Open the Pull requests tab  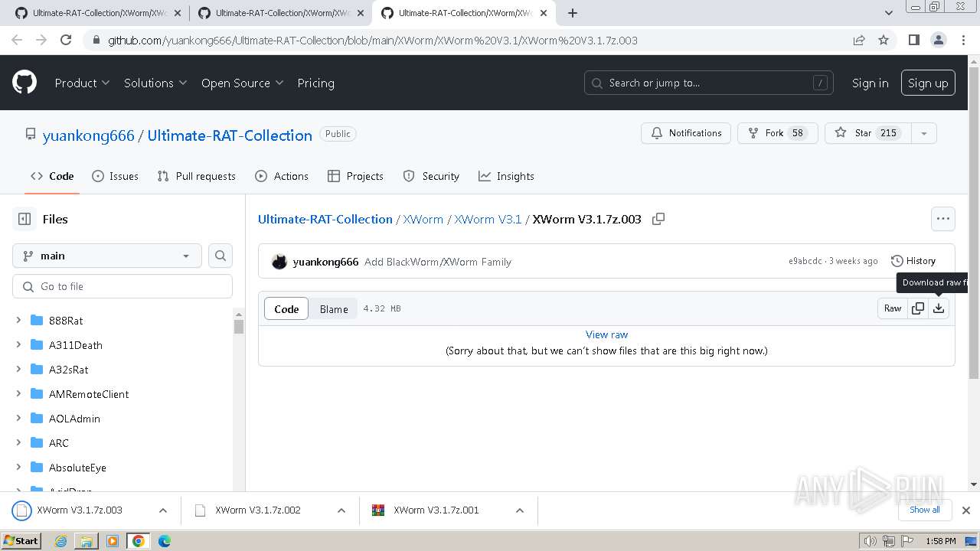click(x=196, y=176)
